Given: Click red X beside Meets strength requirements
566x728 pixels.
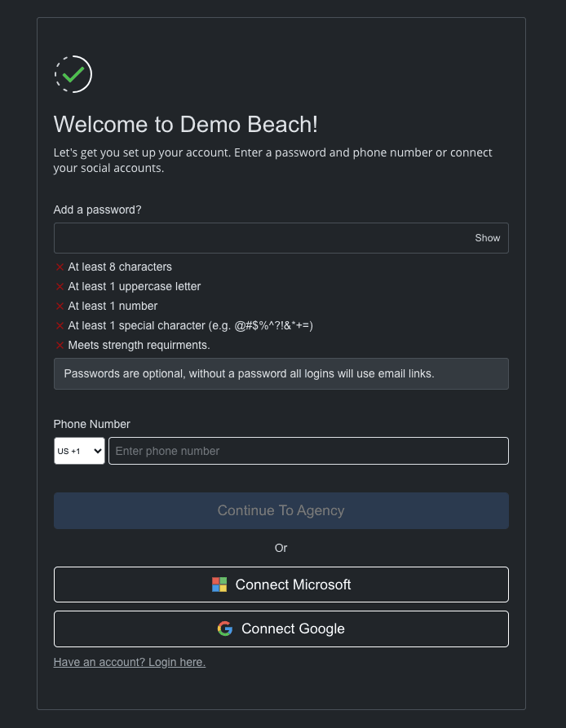Looking at the screenshot, I should coord(60,345).
